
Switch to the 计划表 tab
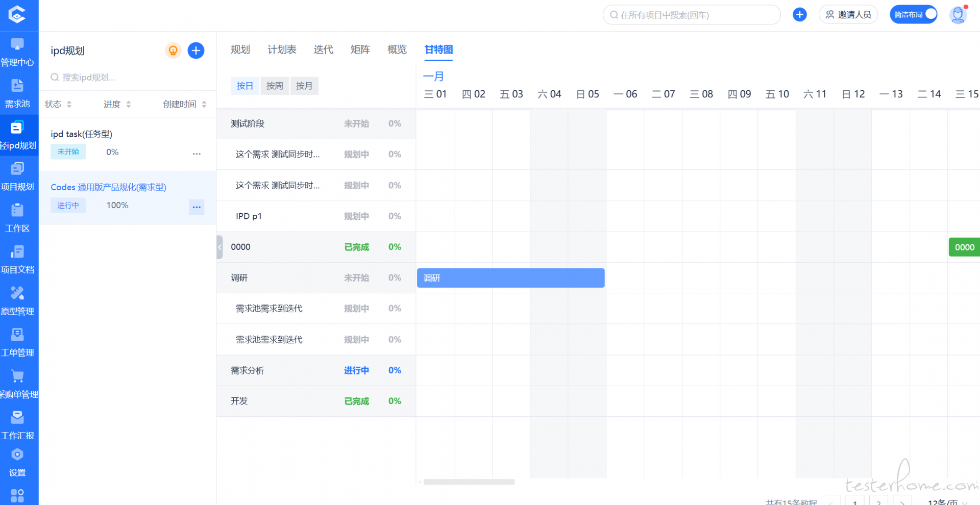click(x=282, y=49)
